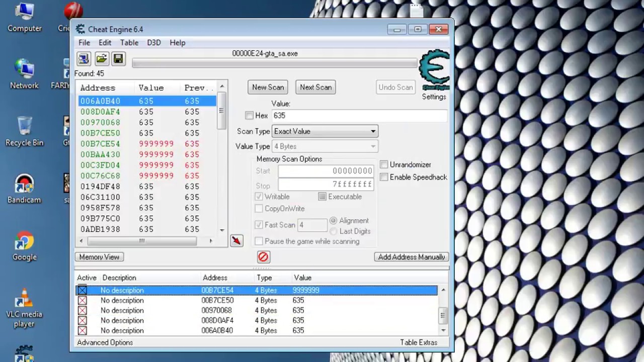Viewport: 644px width, 362px height.
Task: Open the Value Type dropdown
Action: [325, 146]
